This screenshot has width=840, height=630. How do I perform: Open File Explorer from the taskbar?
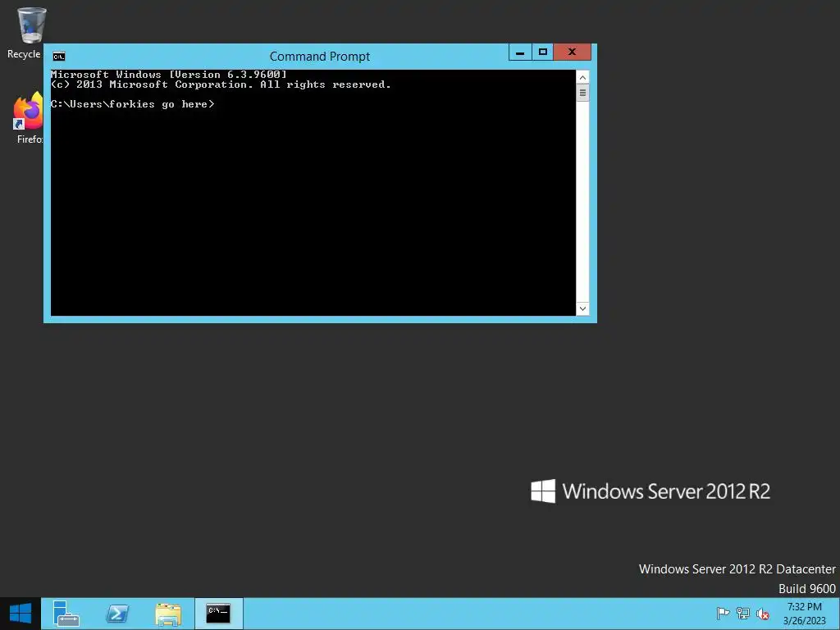pyautogui.click(x=168, y=614)
